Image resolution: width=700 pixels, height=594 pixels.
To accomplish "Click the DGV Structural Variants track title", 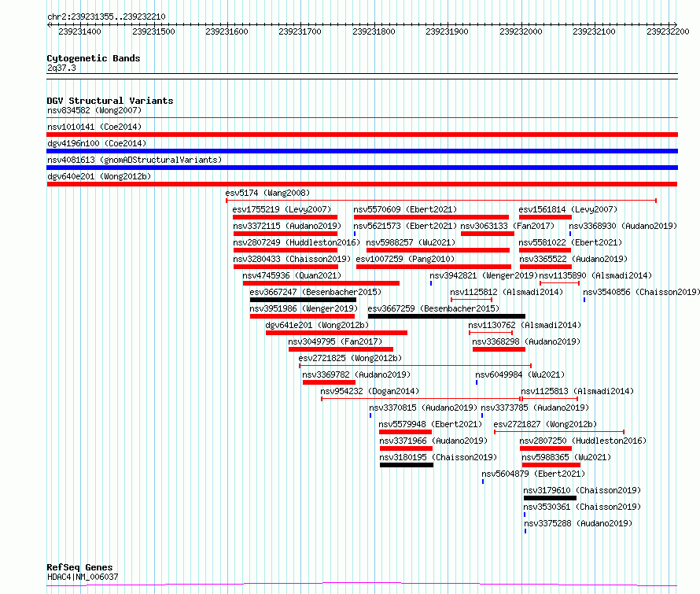I will [110, 101].
